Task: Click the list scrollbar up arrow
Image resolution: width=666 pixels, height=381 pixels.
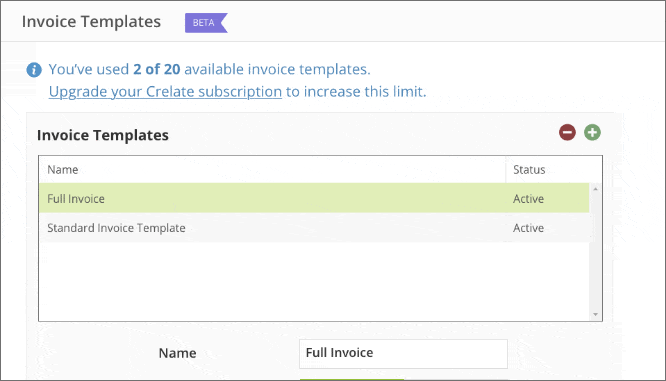Action: pyautogui.click(x=595, y=189)
